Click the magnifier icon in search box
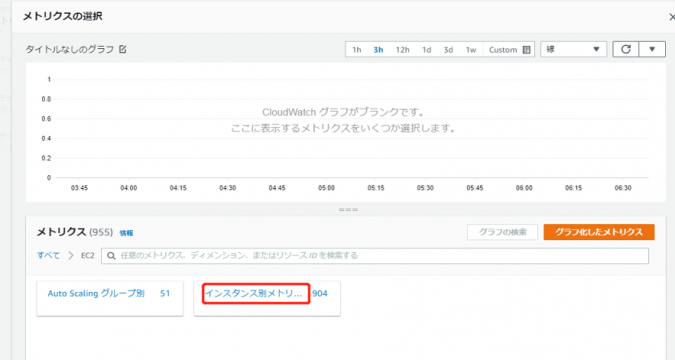 111,256
